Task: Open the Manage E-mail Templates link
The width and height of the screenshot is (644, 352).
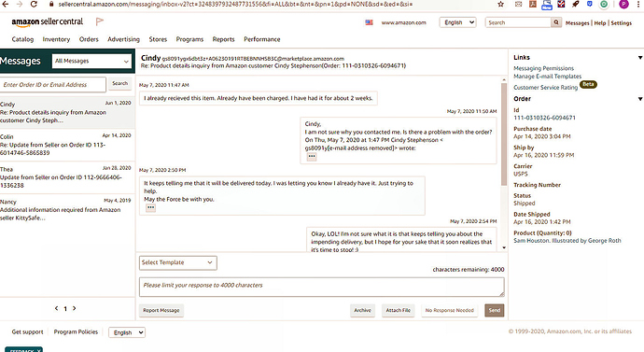Action: coord(548,77)
